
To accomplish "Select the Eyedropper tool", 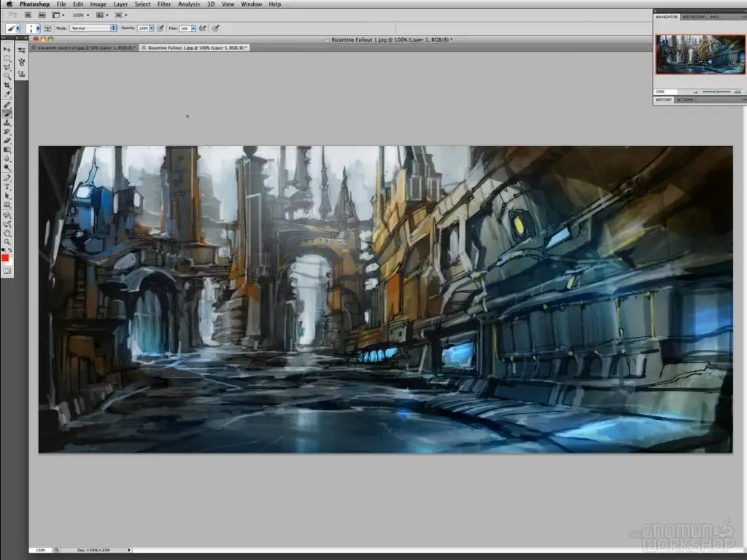I will click(7, 94).
